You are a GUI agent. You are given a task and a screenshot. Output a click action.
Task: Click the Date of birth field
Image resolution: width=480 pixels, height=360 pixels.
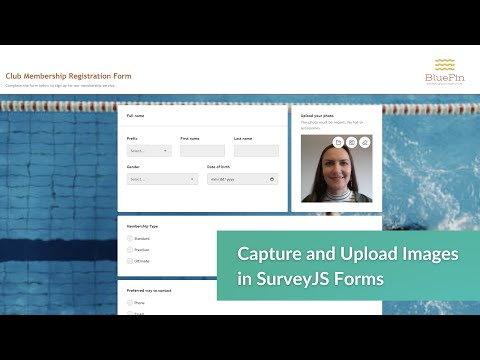(243, 179)
